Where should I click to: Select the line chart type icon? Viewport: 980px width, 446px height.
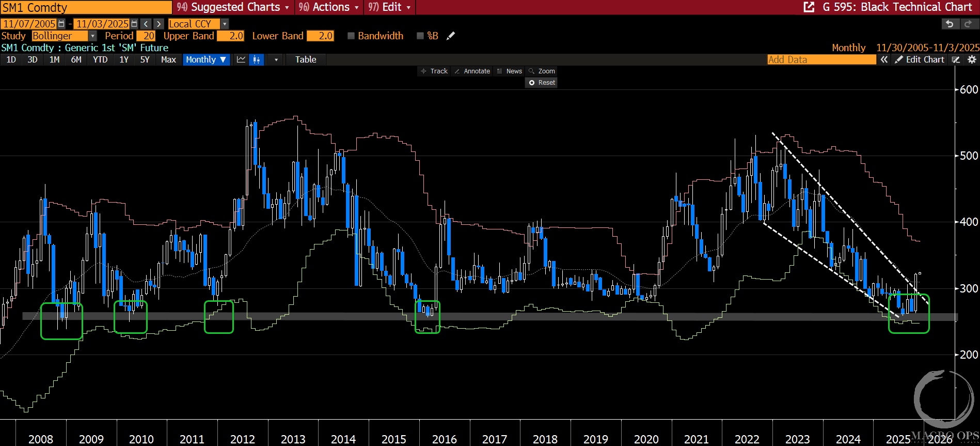[241, 59]
